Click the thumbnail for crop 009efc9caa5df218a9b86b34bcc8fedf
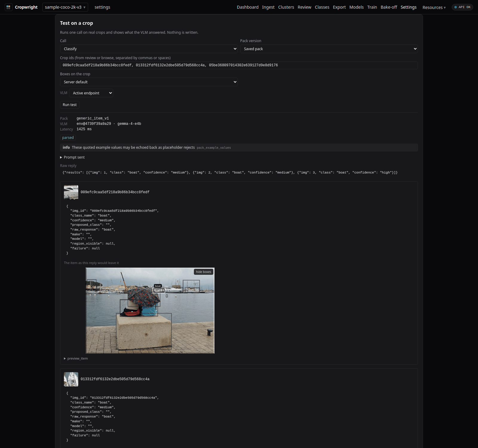 (71, 192)
